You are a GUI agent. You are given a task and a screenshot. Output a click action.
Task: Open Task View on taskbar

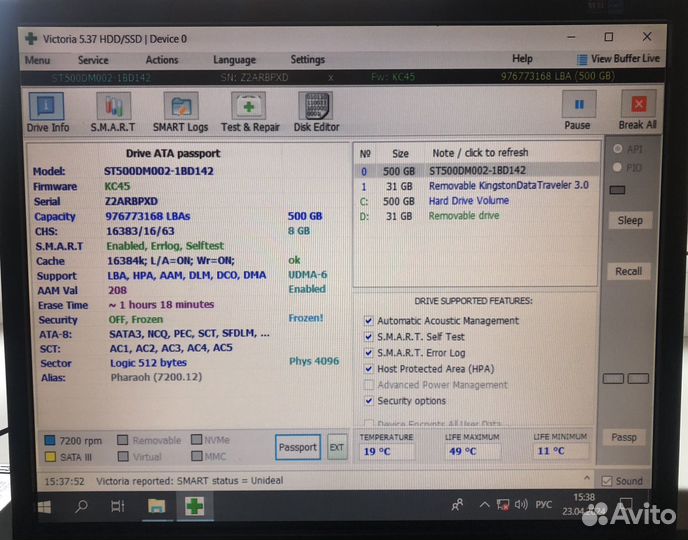[118, 507]
